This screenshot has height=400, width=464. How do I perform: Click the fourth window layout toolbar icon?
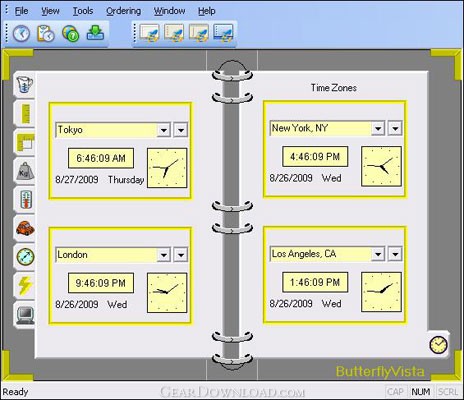click(223, 33)
